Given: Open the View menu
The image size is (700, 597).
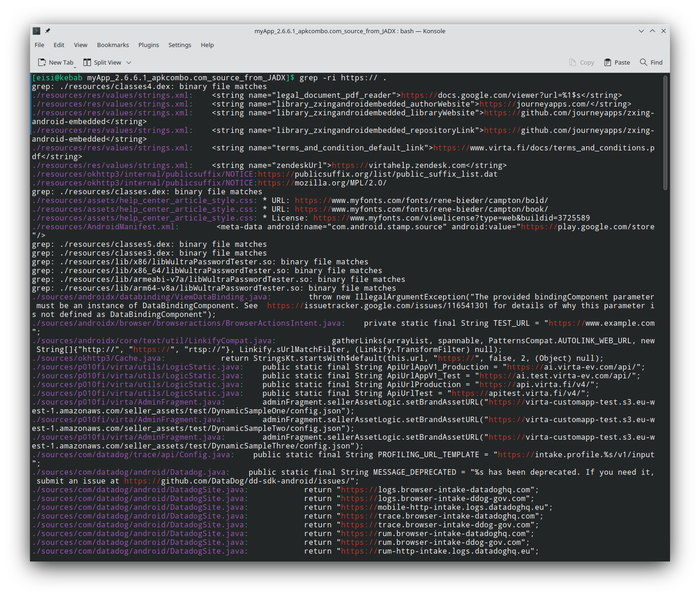Looking at the screenshot, I should pyautogui.click(x=80, y=45).
